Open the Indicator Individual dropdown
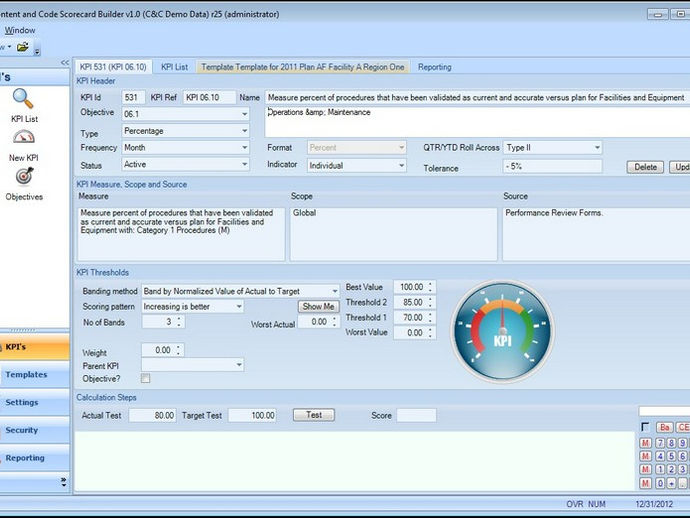This screenshot has width=690, height=518. [x=401, y=165]
